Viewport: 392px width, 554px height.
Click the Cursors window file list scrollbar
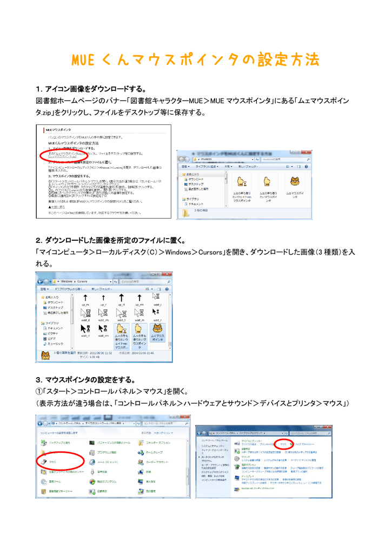pos(170,321)
